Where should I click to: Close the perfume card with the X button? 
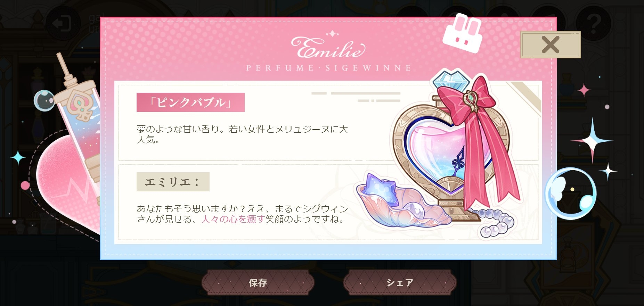pos(551,44)
